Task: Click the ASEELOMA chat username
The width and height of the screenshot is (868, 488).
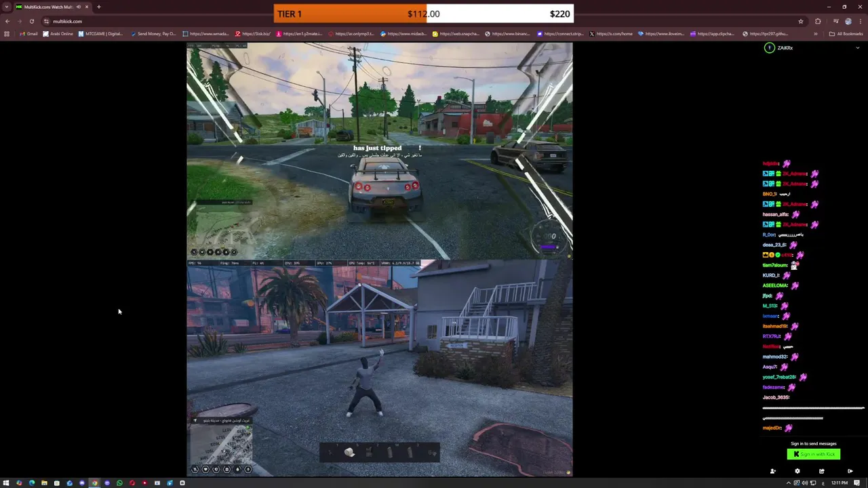Action: pyautogui.click(x=775, y=285)
